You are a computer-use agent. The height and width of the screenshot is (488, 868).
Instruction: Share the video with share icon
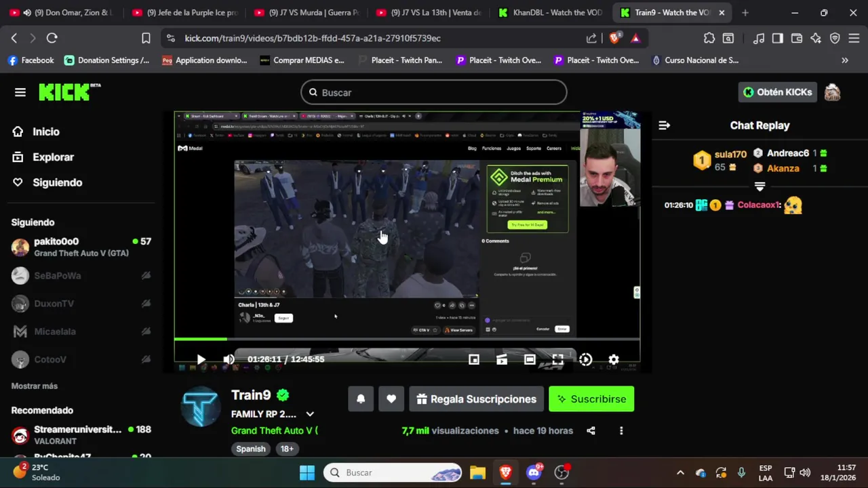(x=591, y=430)
